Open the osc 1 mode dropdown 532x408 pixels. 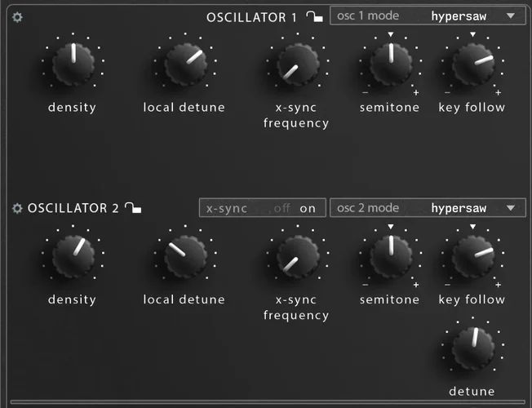pos(428,16)
